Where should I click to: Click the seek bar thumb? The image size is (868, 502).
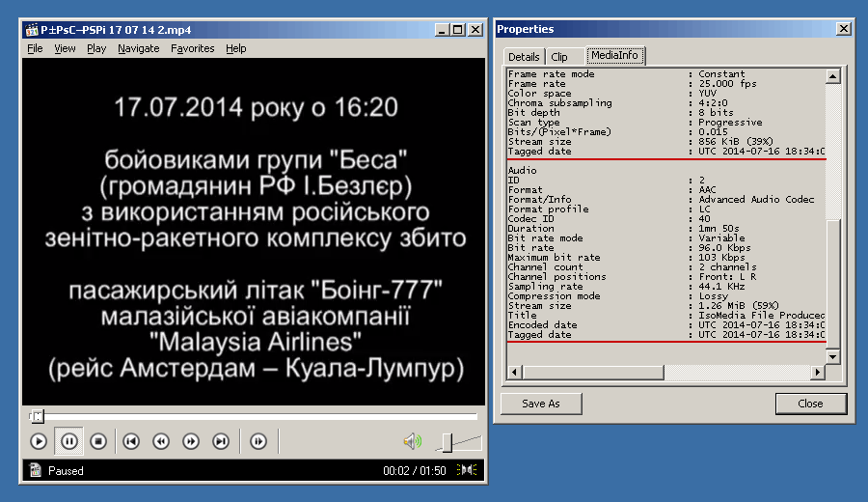click(x=37, y=415)
